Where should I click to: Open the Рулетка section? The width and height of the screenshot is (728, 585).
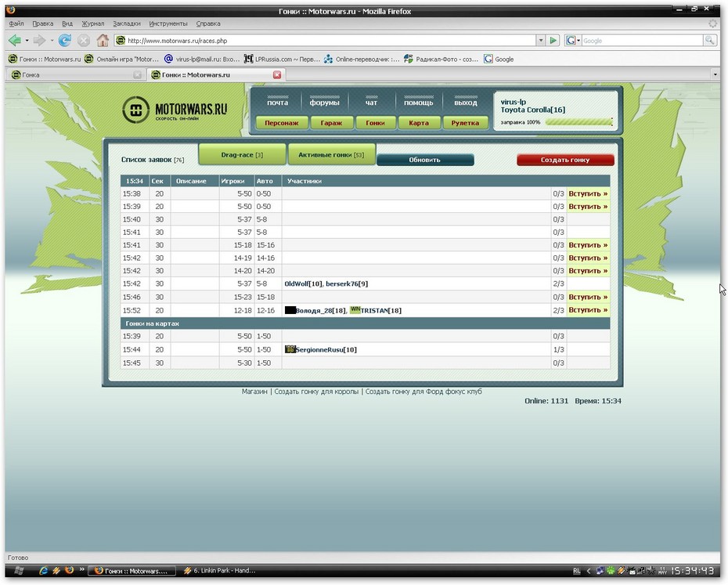click(x=465, y=123)
